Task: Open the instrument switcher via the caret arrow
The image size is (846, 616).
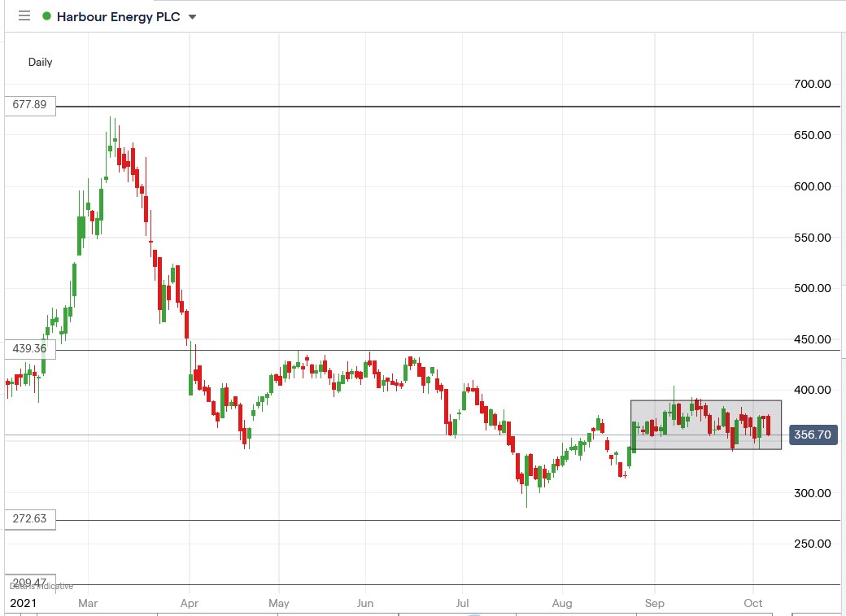Action: click(x=192, y=15)
